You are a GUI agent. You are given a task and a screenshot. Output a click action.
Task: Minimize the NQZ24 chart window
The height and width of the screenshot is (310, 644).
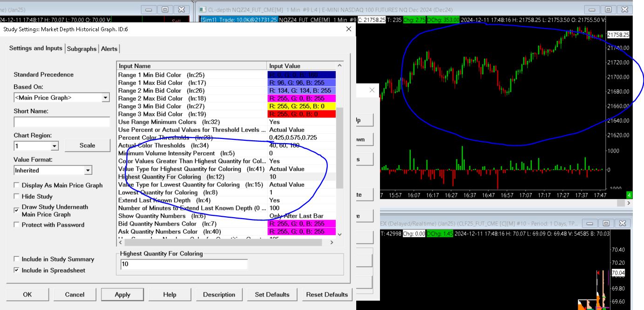(592, 9)
